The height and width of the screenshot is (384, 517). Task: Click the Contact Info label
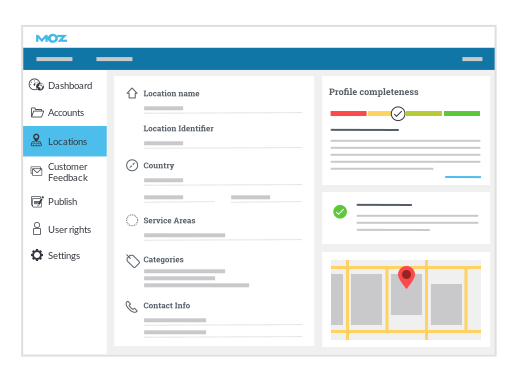click(x=167, y=306)
